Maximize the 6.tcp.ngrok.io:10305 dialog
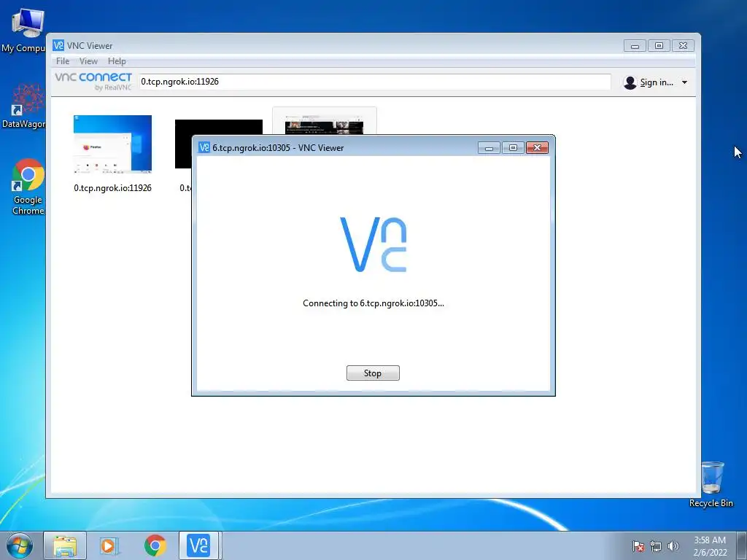 coord(513,147)
